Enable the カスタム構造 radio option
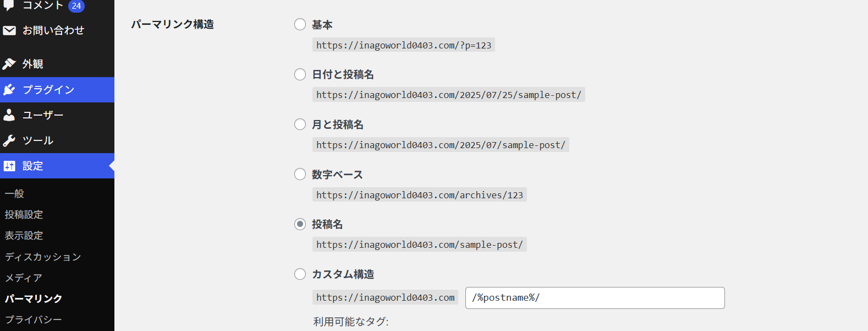 [x=300, y=274]
